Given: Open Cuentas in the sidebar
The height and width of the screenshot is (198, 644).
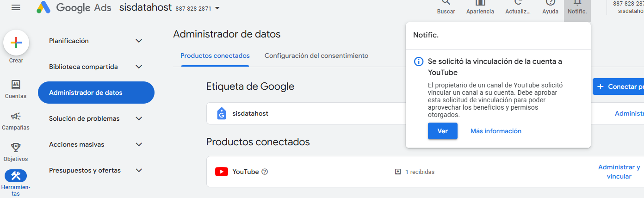Looking at the screenshot, I should click(x=16, y=85).
